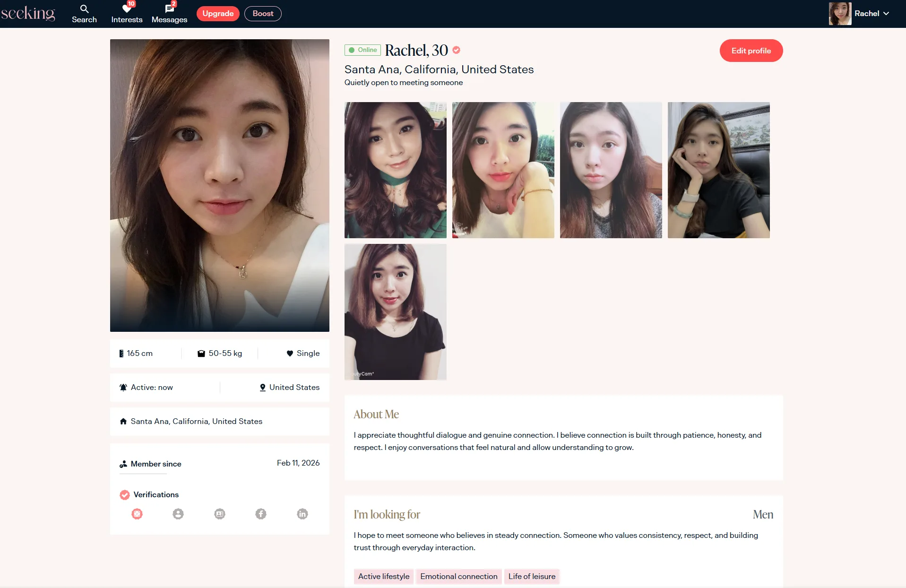Select the Life of leisure tag
The image size is (906, 588).
pyautogui.click(x=532, y=576)
